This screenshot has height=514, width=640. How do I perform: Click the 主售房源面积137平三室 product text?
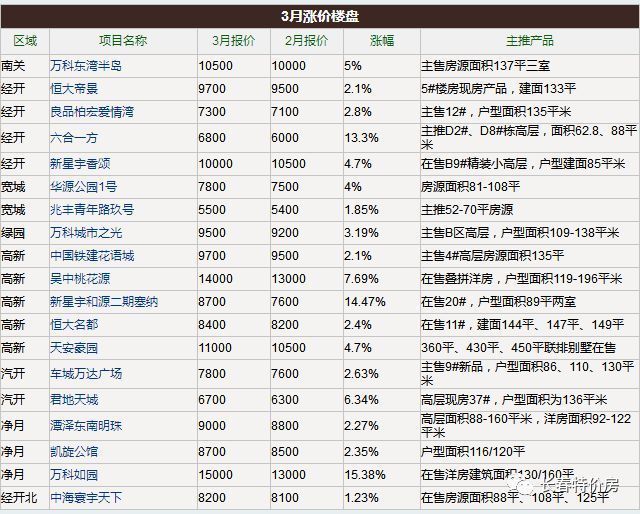486,66
